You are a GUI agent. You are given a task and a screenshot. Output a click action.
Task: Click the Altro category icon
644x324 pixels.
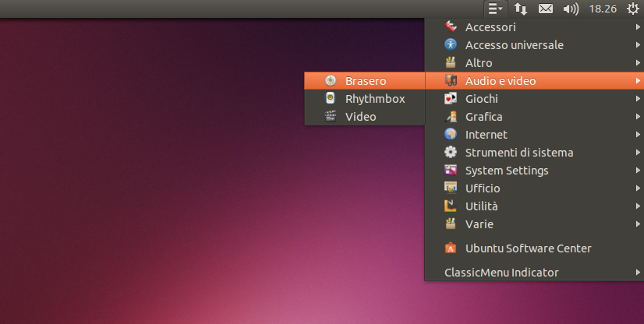pyautogui.click(x=451, y=62)
